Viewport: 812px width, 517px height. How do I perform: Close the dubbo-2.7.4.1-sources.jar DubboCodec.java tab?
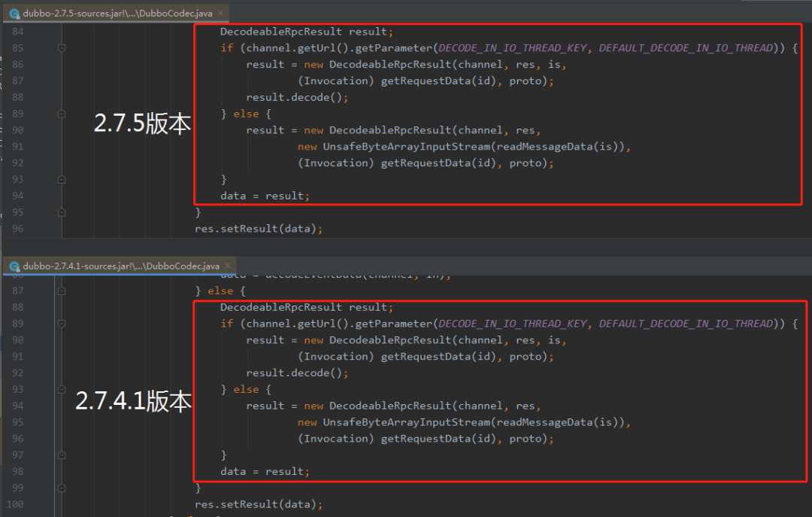point(228,266)
